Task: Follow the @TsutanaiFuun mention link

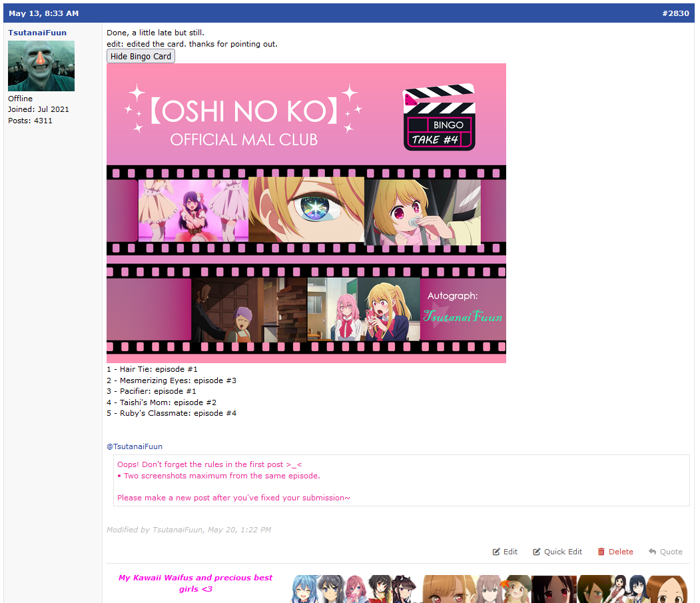Action: [135, 446]
